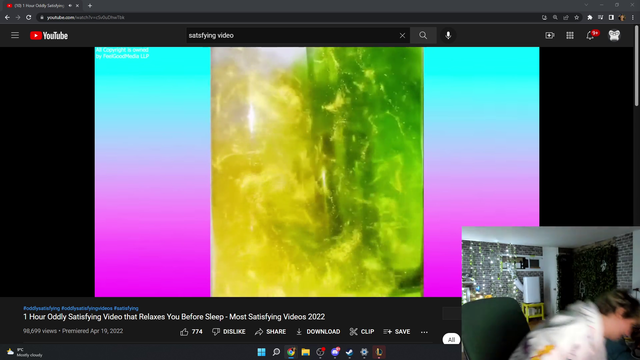Open the Create video camera icon
640x360 pixels.
550,36
